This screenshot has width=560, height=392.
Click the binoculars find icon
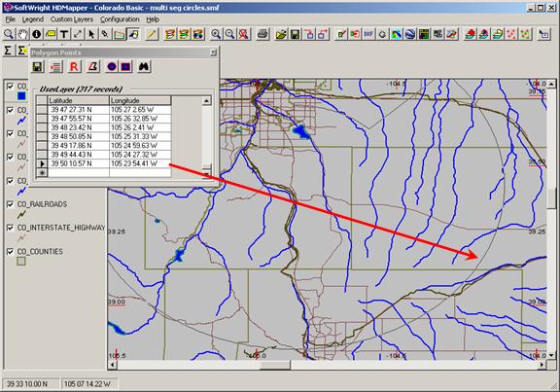pos(144,66)
